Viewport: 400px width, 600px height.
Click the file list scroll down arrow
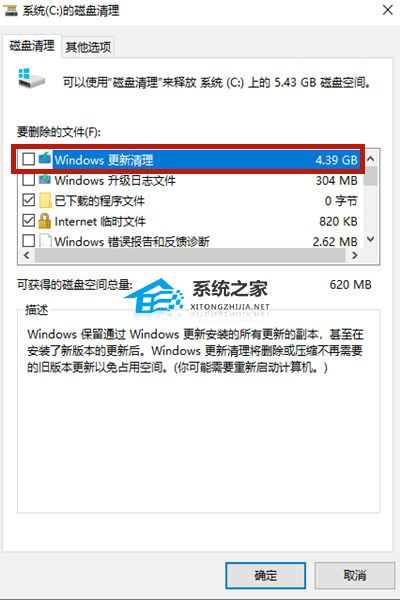tap(371, 240)
